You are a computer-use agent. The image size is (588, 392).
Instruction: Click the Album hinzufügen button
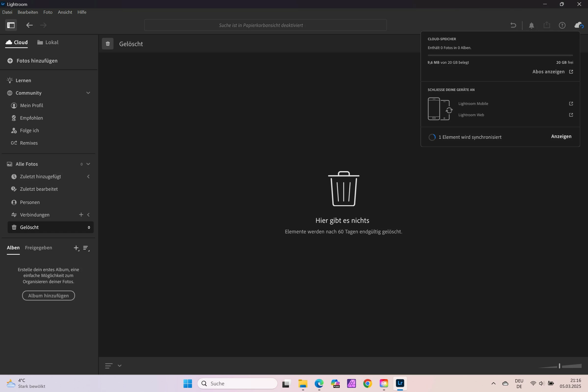48,295
